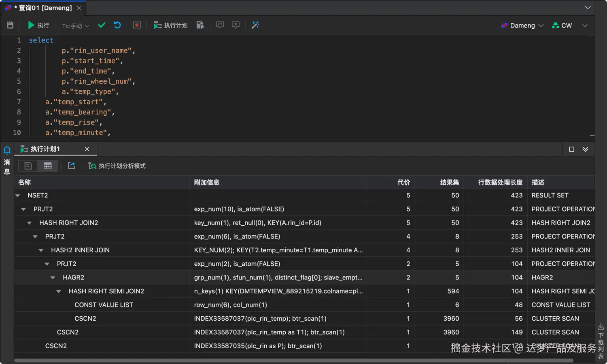This screenshot has height=364, width=607.
Task: Click line number 10 in gutter
Action: click(17, 133)
